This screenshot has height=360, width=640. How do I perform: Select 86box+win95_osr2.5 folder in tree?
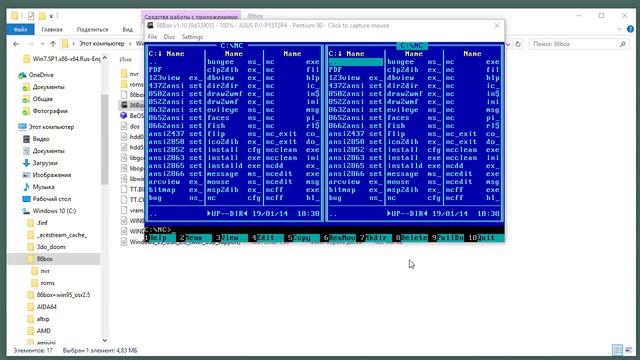pos(63,295)
